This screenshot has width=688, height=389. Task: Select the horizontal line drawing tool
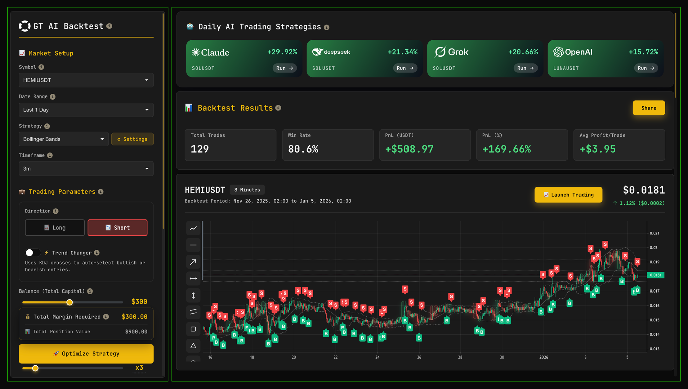(193, 245)
